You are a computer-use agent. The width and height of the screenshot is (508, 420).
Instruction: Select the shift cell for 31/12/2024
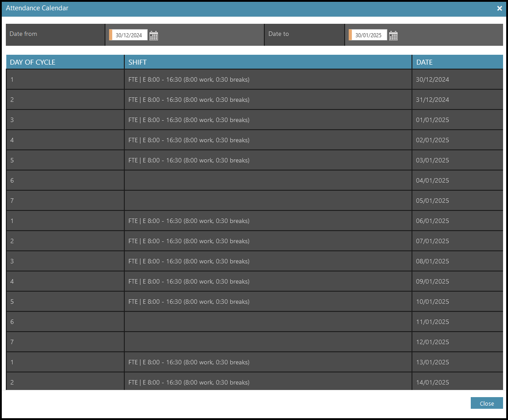pyautogui.click(x=188, y=100)
